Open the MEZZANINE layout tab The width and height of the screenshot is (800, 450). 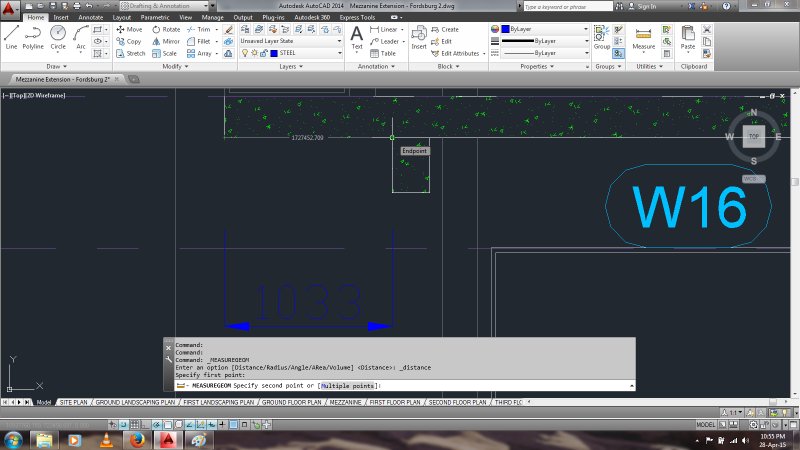coord(345,402)
